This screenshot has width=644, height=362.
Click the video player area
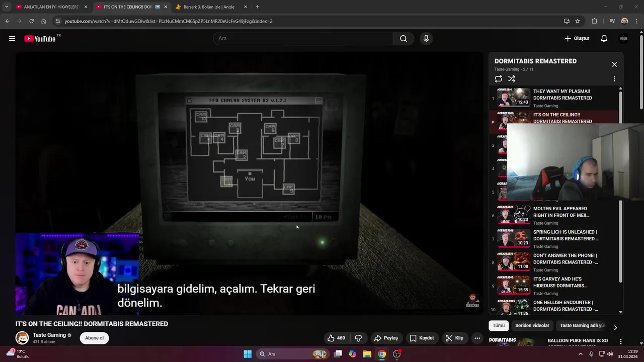click(x=249, y=184)
